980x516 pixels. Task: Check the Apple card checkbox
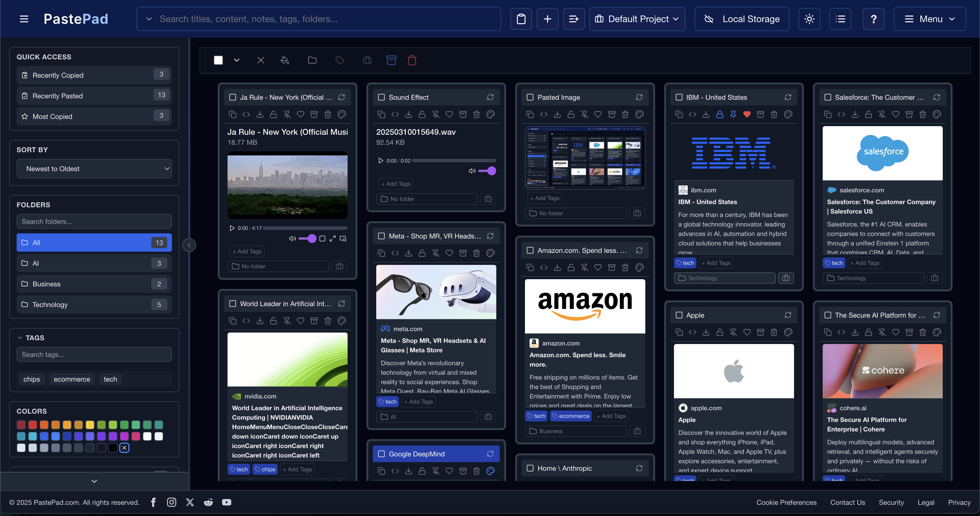tap(679, 315)
